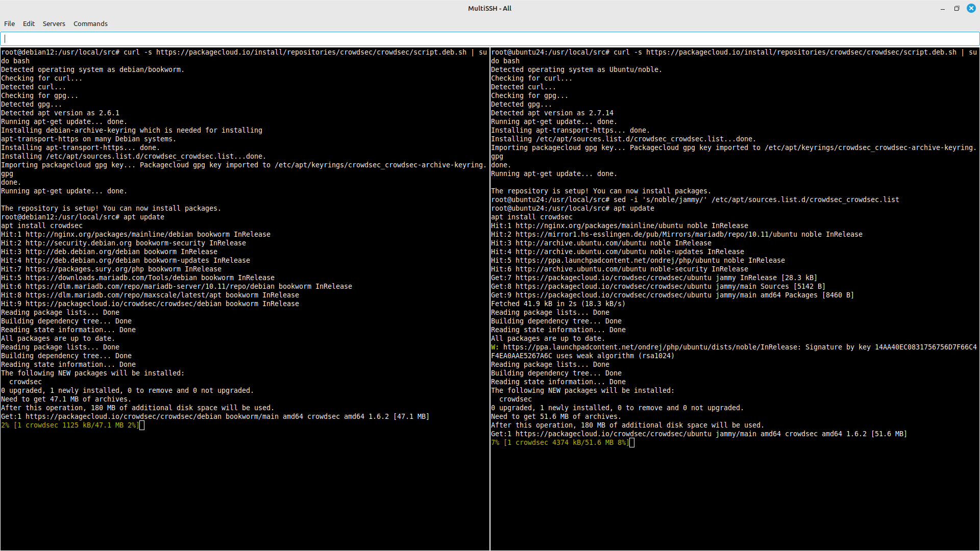
Task: Open the Servers menu
Action: pos(54,23)
